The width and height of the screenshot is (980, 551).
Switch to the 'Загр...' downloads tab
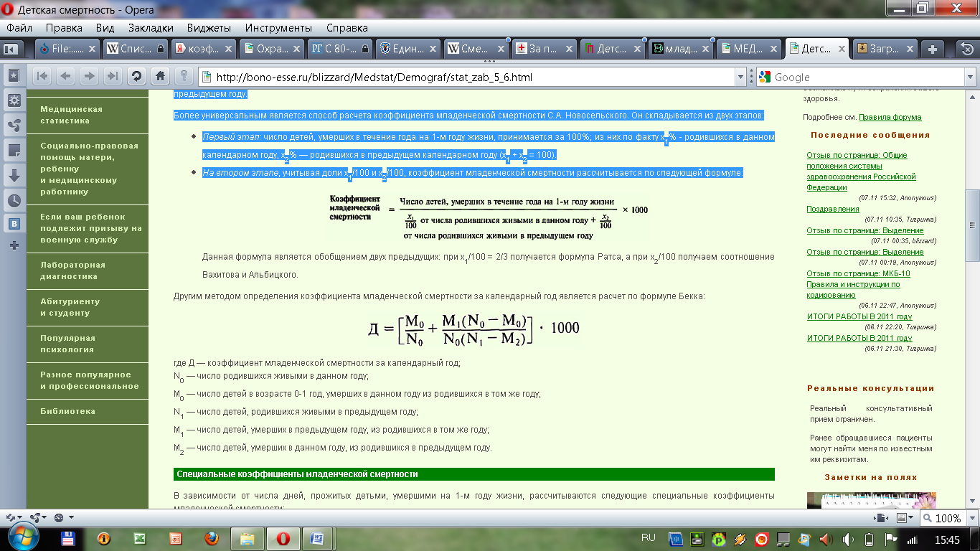(887, 49)
